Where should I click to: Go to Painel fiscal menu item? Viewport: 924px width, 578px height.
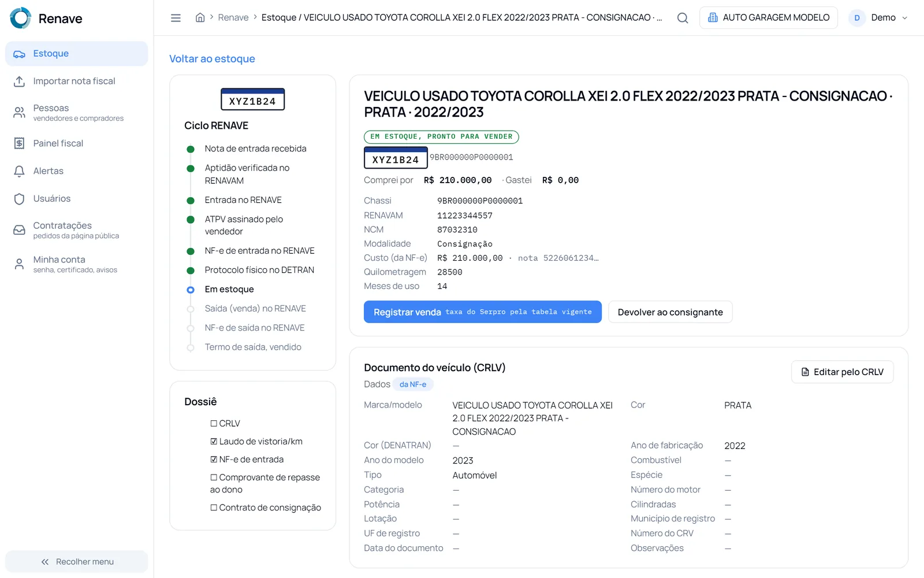pos(77,143)
